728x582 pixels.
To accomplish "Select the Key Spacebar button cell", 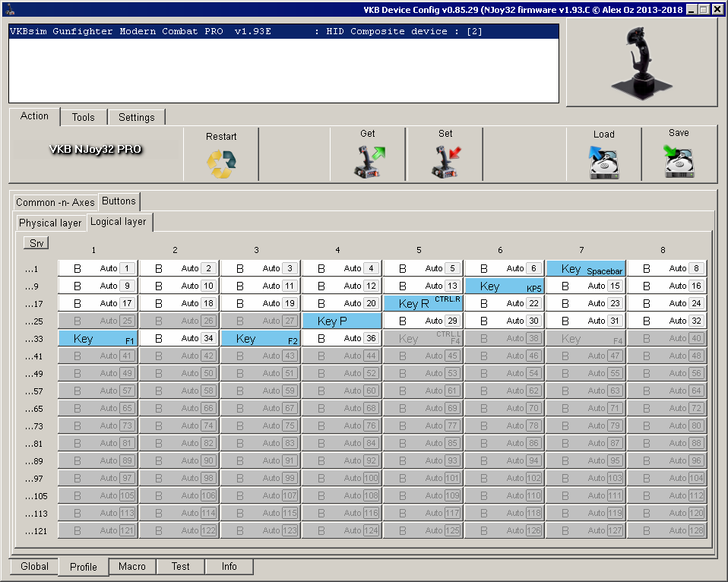I will point(585,269).
